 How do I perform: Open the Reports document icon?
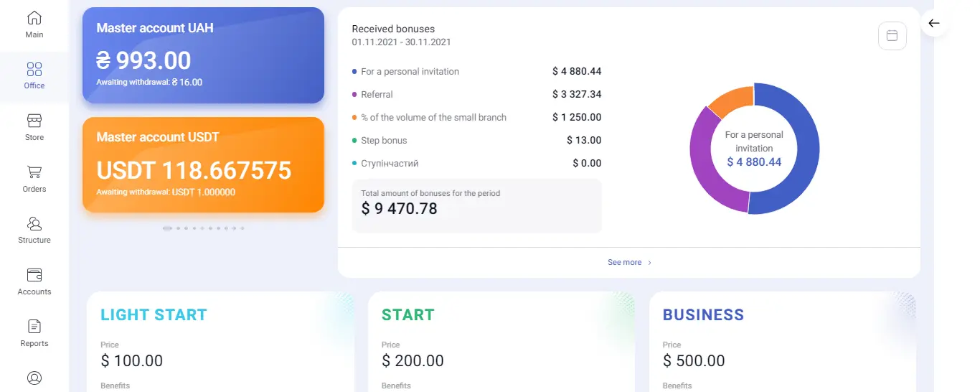coord(34,327)
